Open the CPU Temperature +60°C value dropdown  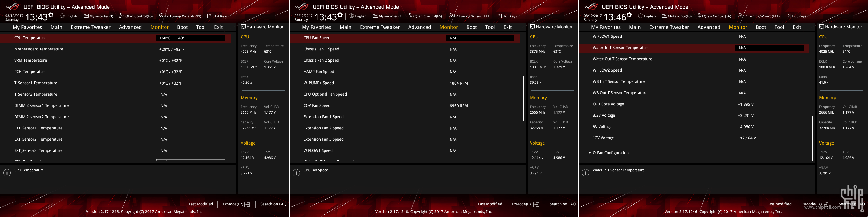pos(191,38)
